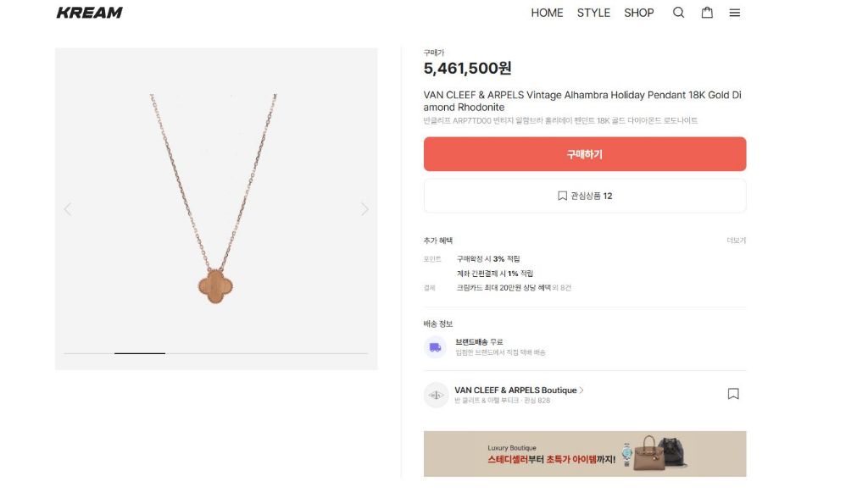Toggle wishlist 관심상품 12 button

tap(585, 196)
